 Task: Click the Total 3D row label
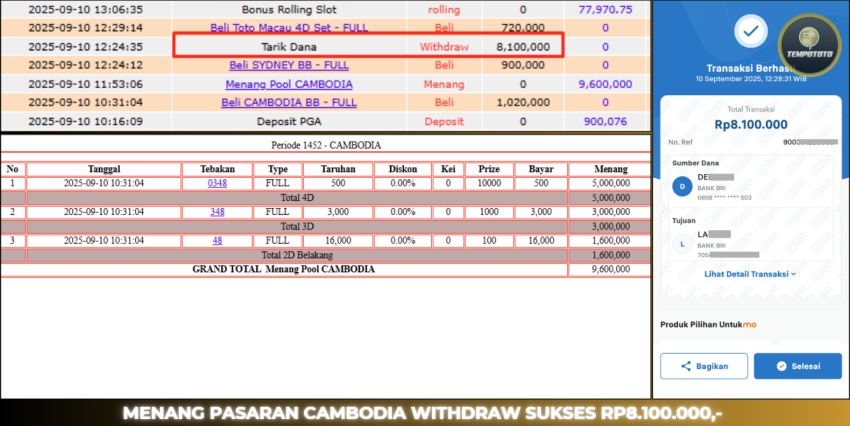pyautogui.click(x=297, y=227)
